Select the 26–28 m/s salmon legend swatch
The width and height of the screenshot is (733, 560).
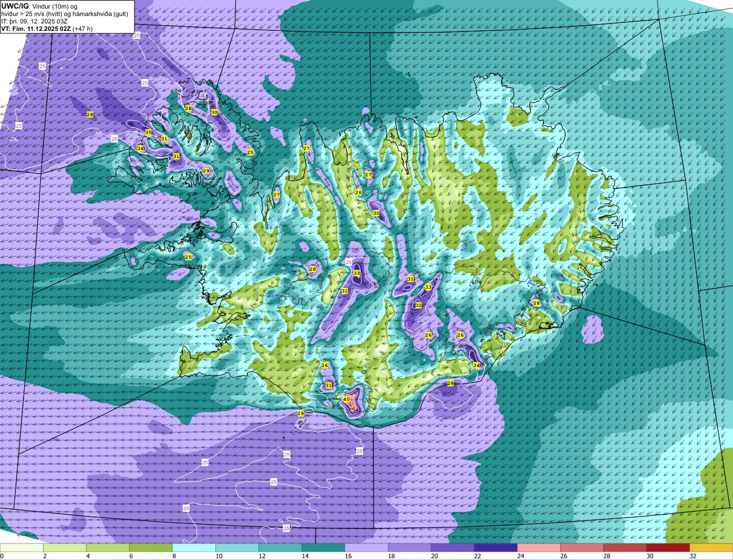(x=582, y=548)
